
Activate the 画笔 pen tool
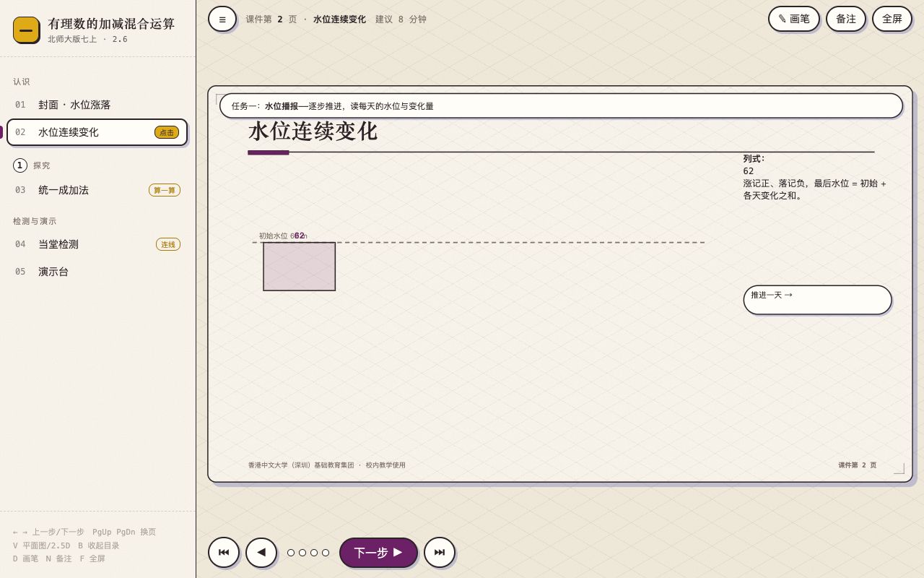pyautogui.click(x=794, y=19)
